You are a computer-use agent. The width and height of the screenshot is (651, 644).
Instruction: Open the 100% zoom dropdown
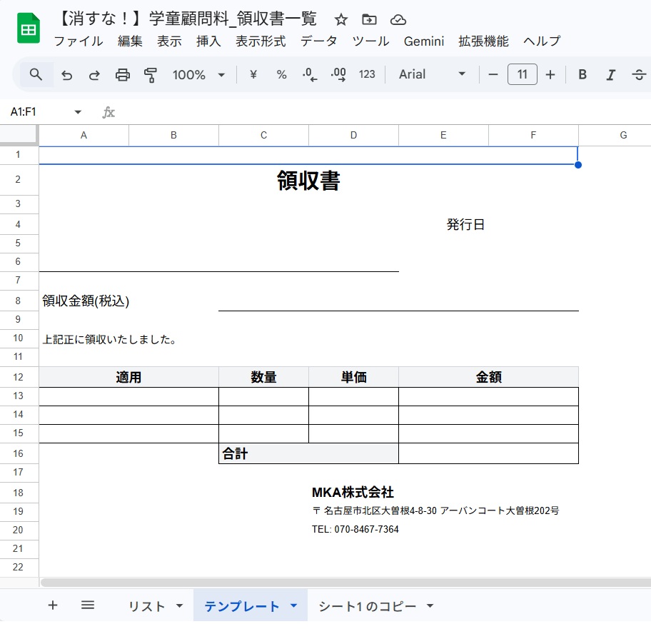pos(198,75)
